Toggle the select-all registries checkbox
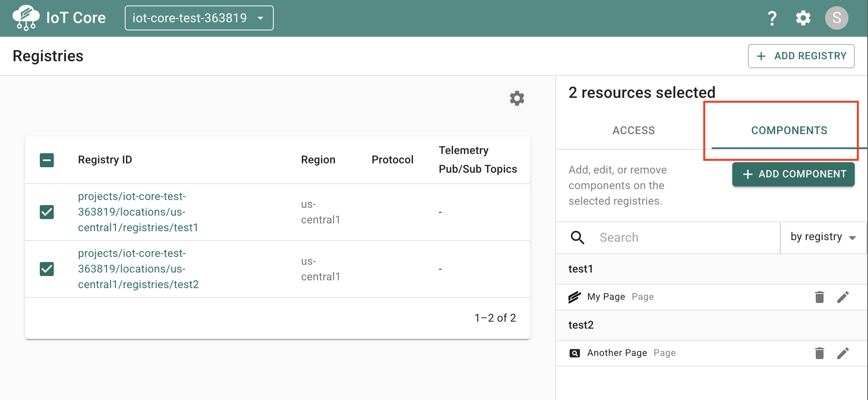This screenshot has width=868, height=400. [x=47, y=160]
